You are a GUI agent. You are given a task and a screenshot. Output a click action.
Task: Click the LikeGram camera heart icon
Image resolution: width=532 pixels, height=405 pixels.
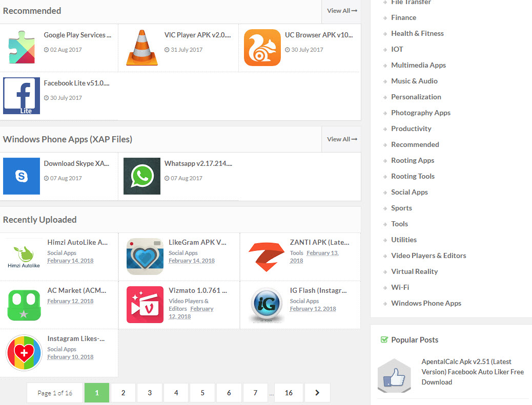pyautogui.click(x=145, y=257)
